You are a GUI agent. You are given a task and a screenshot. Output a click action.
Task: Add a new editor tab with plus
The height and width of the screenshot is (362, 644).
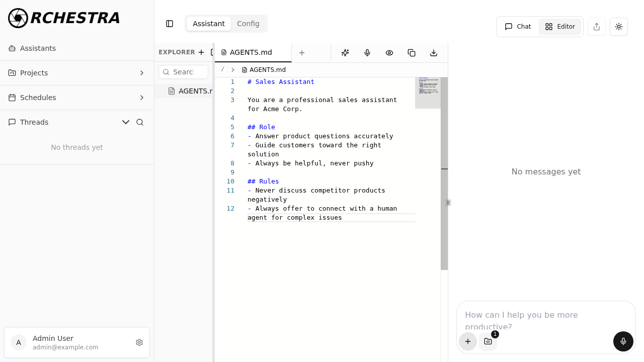pos(302,53)
